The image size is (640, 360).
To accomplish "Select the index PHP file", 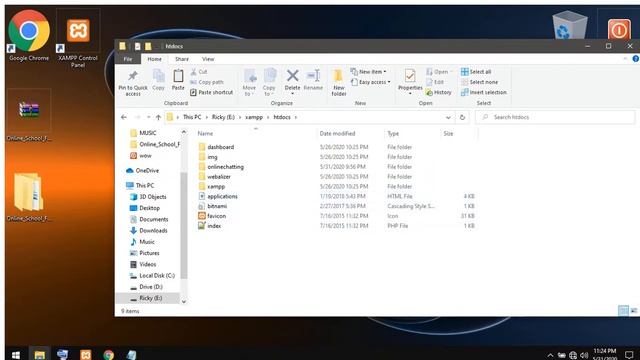I will 214,226.
